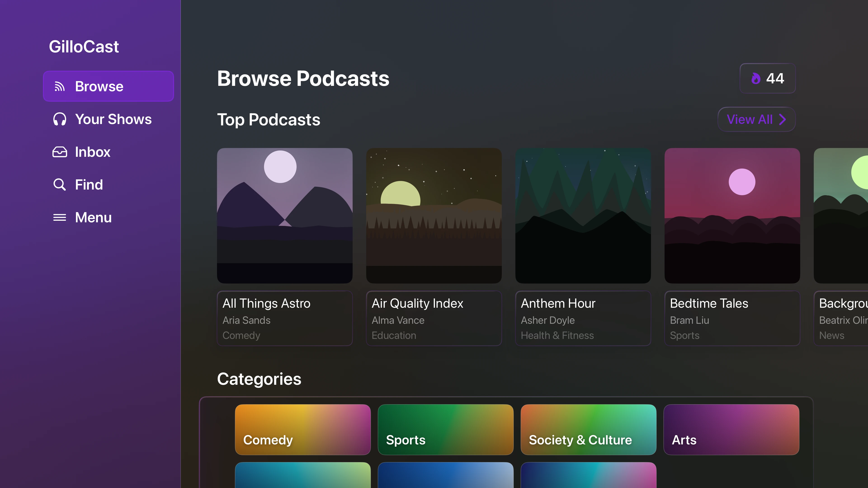Click the Health & Fitness genre label
868x488 pixels.
[x=557, y=335]
